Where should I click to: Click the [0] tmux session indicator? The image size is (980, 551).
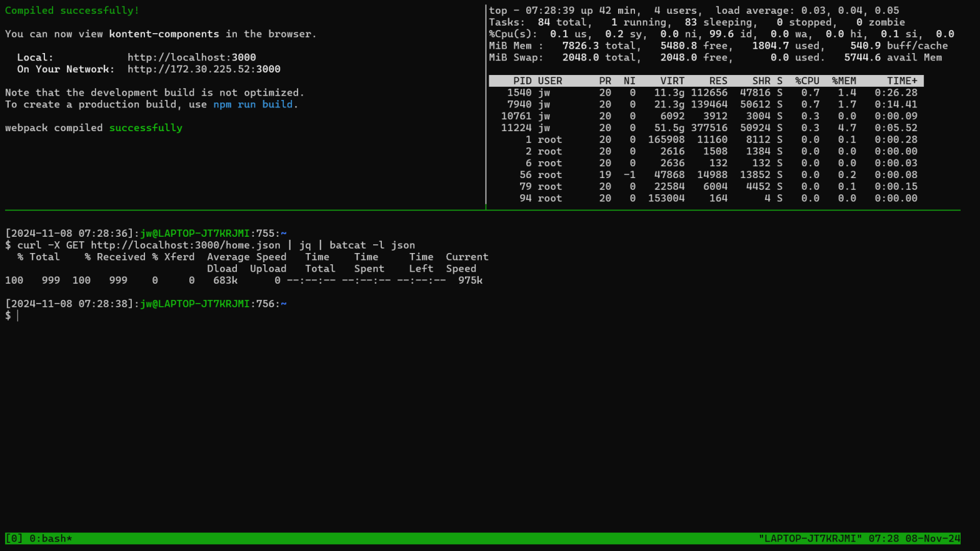14,539
